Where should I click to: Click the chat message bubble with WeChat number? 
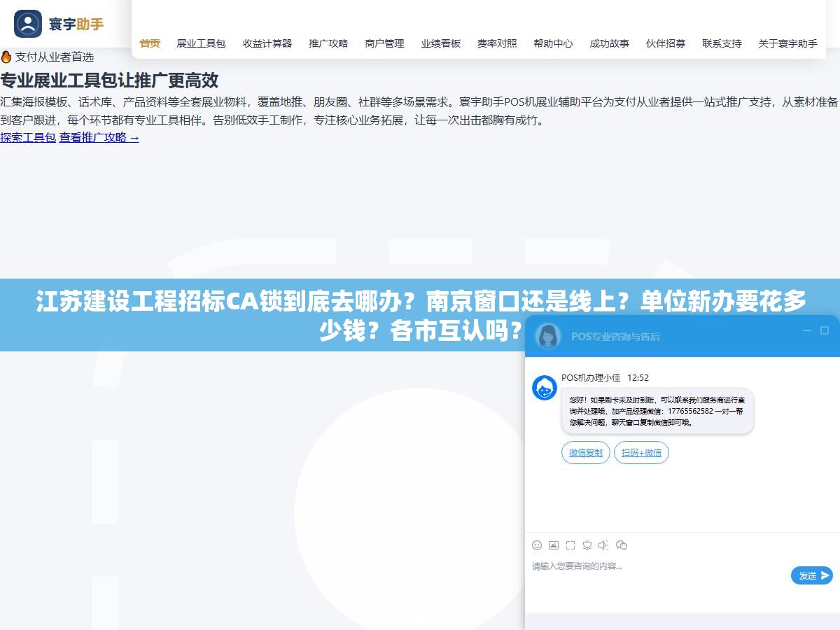[x=657, y=412]
